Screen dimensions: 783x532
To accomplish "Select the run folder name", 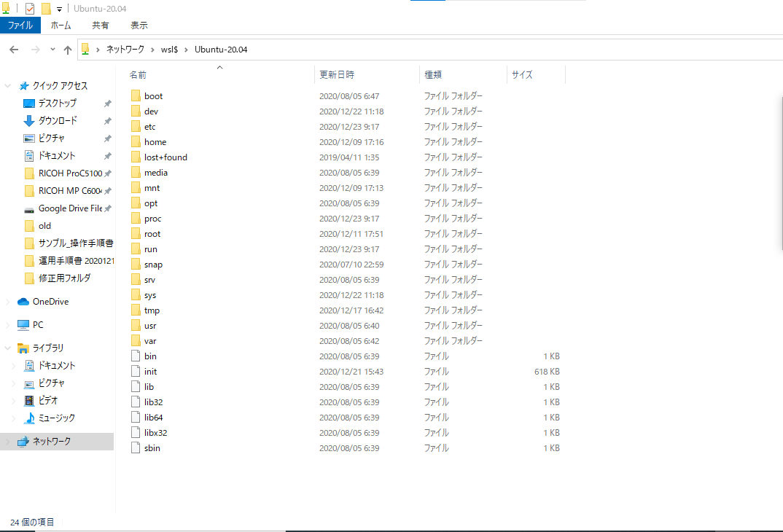I will pos(151,249).
